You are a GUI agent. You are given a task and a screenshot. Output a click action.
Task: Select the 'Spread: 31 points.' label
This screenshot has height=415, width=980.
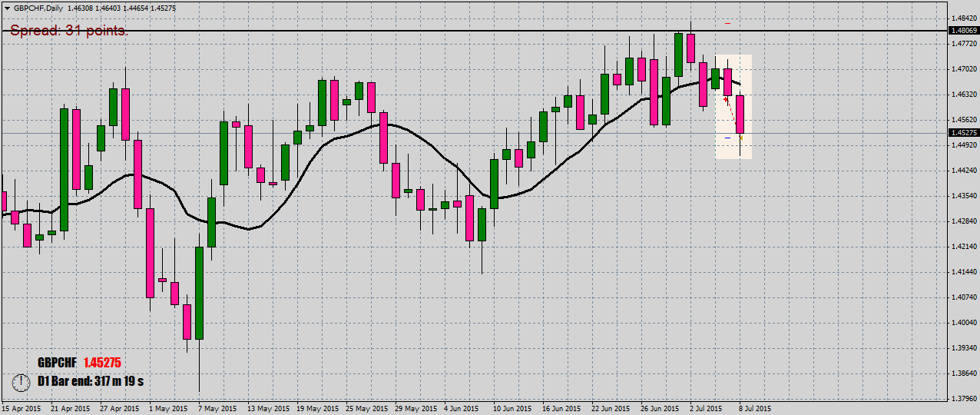68,31
